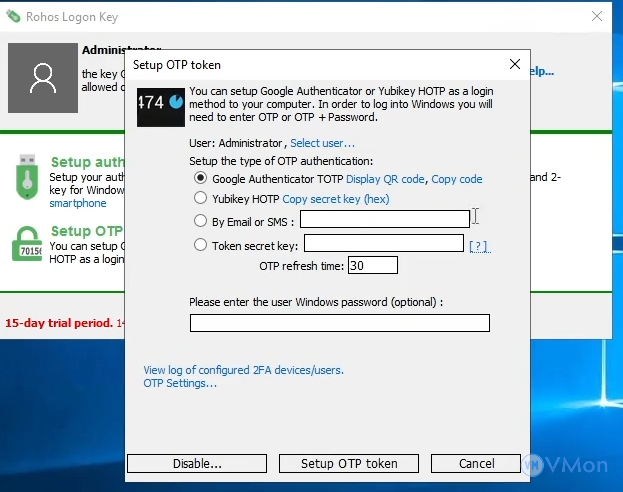Screen dimensions: 623x492
Task: Click the green USB key lock icon
Action: click(26, 176)
